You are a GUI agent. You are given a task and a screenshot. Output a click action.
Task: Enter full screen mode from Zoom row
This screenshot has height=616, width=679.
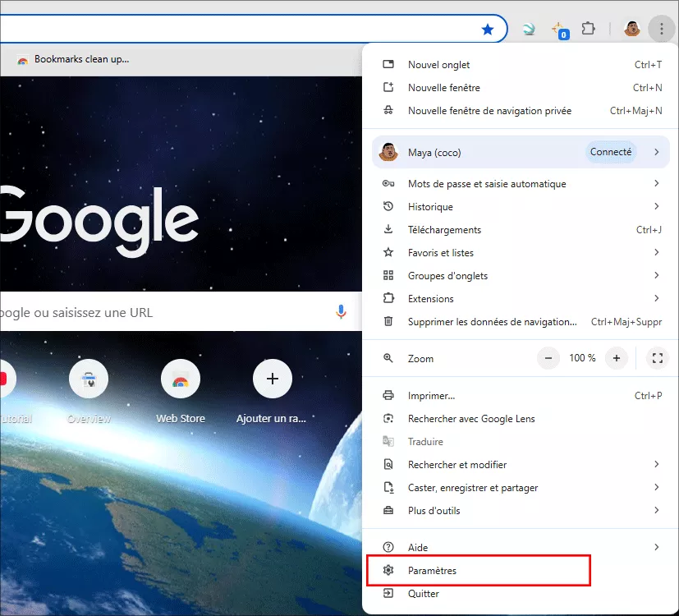coord(656,358)
